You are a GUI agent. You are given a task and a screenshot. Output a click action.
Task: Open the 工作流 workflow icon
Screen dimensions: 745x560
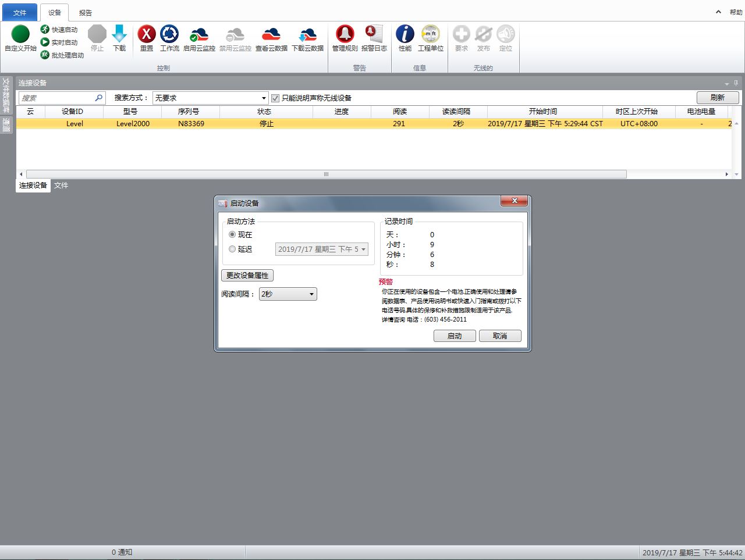click(x=169, y=34)
